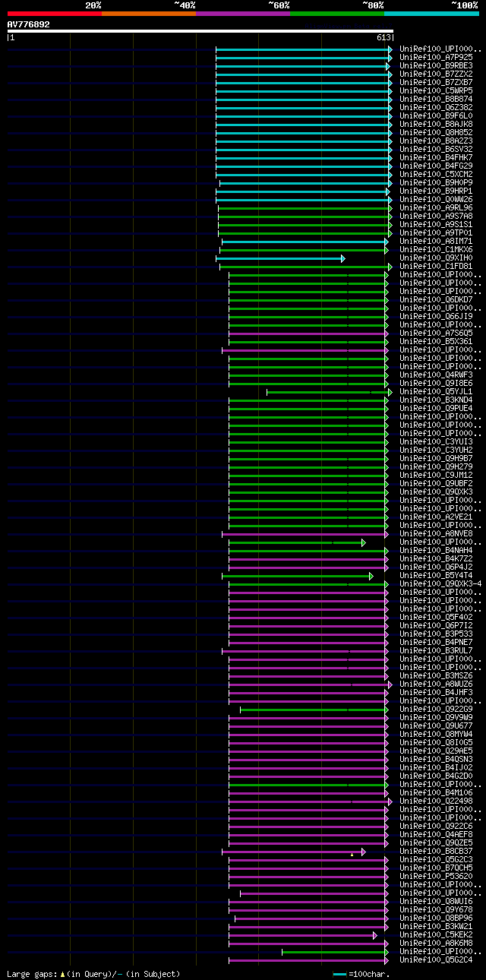The height and width of the screenshot is (980, 486).
Task: Select hit label UniRef100_Q5F402
Action: click(436, 617)
